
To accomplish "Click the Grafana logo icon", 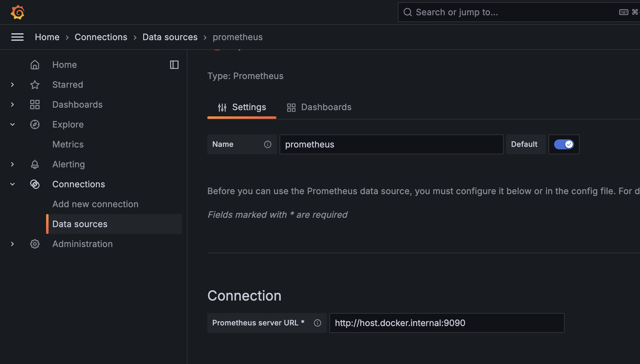I will [17, 12].
